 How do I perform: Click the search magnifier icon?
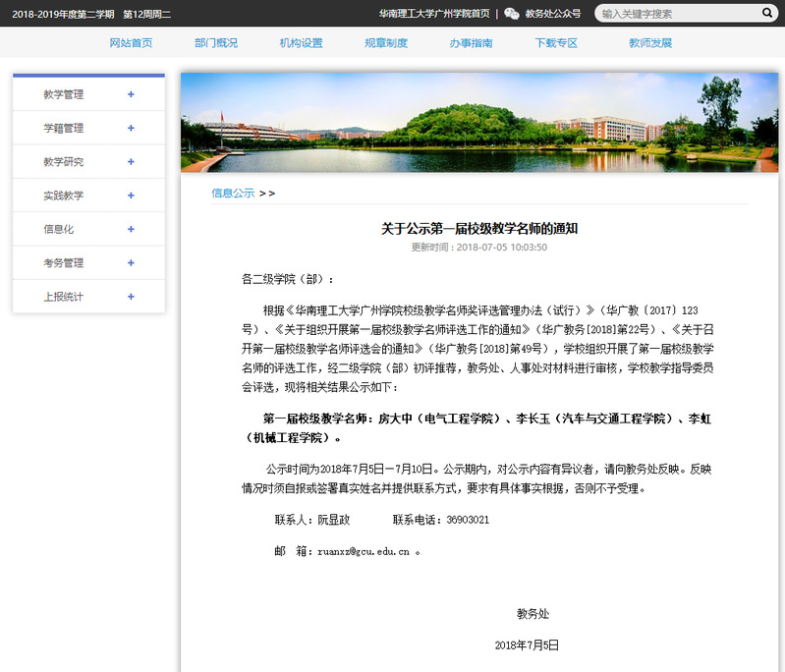coord(766,14)
